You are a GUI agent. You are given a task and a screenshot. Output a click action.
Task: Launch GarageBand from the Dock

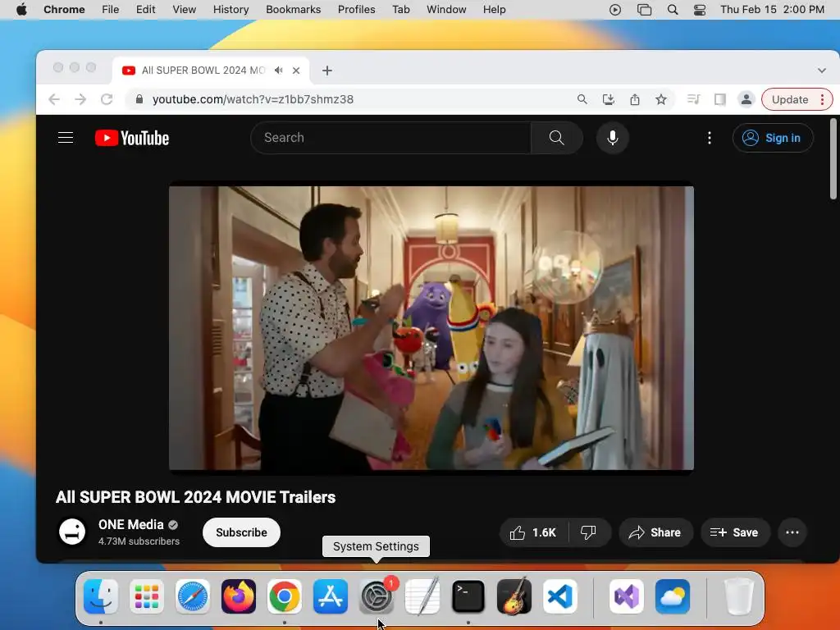(x=514, y=596)
